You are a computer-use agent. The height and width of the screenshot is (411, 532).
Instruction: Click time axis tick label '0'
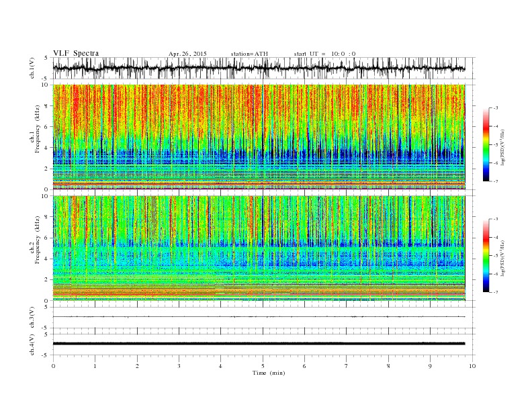[x=53, y=366]
